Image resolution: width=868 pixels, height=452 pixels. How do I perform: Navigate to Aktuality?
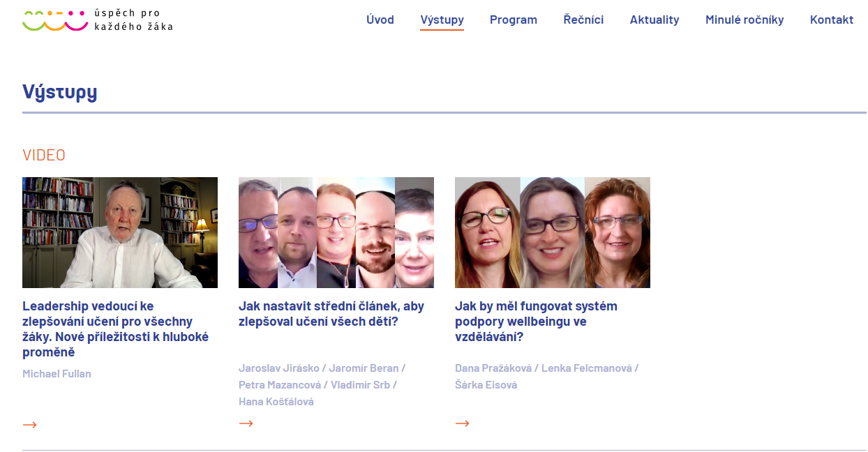click(654, 20)
